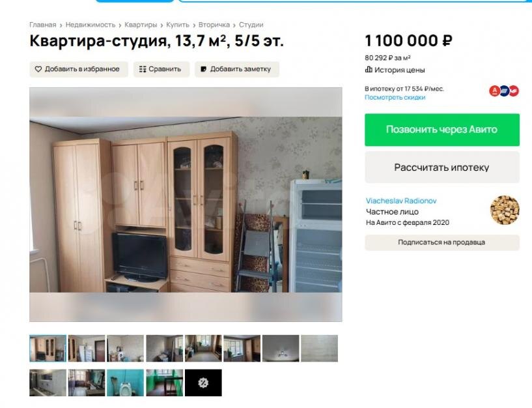Click the note icon for Добавить заметку
Viewport: 532px width, 408px height.
pyautogui.click(x=204, y=69)
